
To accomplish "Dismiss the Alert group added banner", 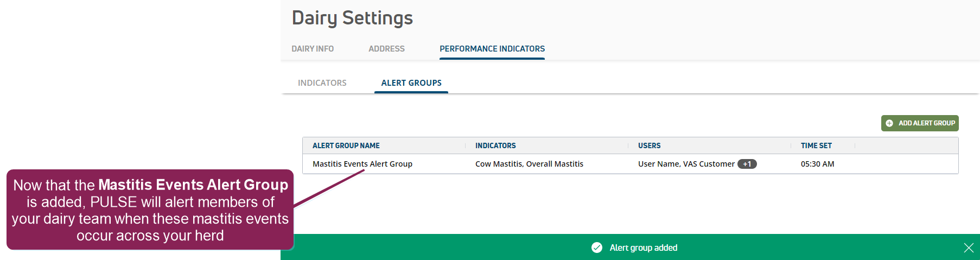I will [x=968, y=248].
